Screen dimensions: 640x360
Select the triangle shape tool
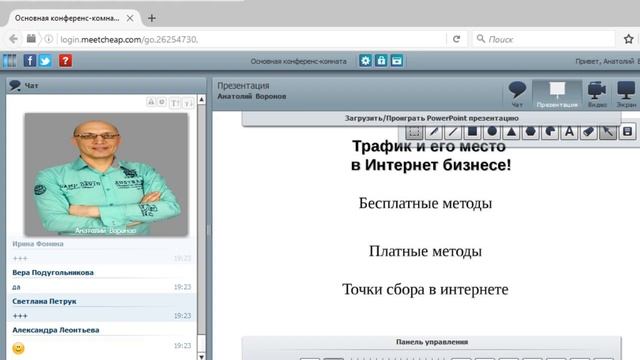pyautogui.click(x=511, y=132)
